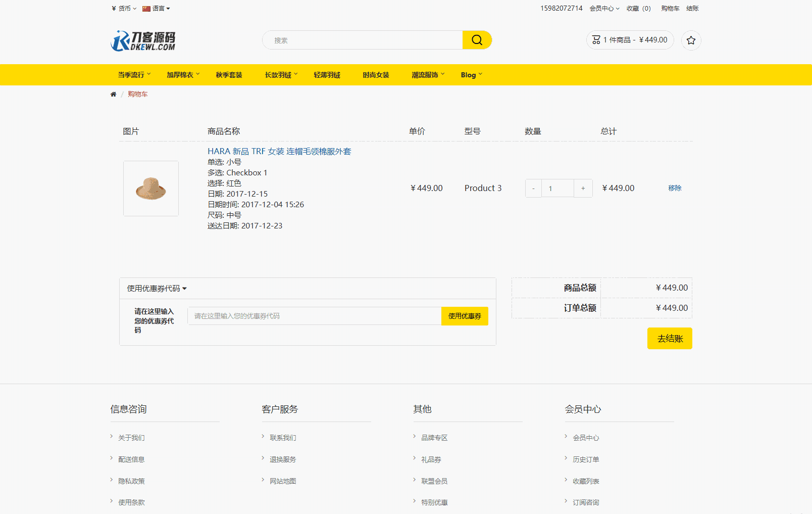Click the phone number 15982072714
812x514 pixels.
(x=562, y=9)
